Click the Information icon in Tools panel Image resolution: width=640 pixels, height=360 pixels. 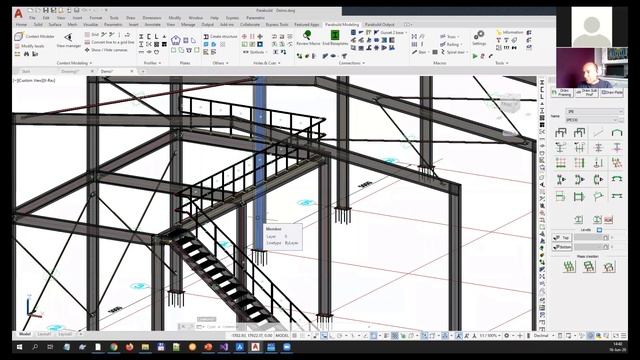click(509, 32)
